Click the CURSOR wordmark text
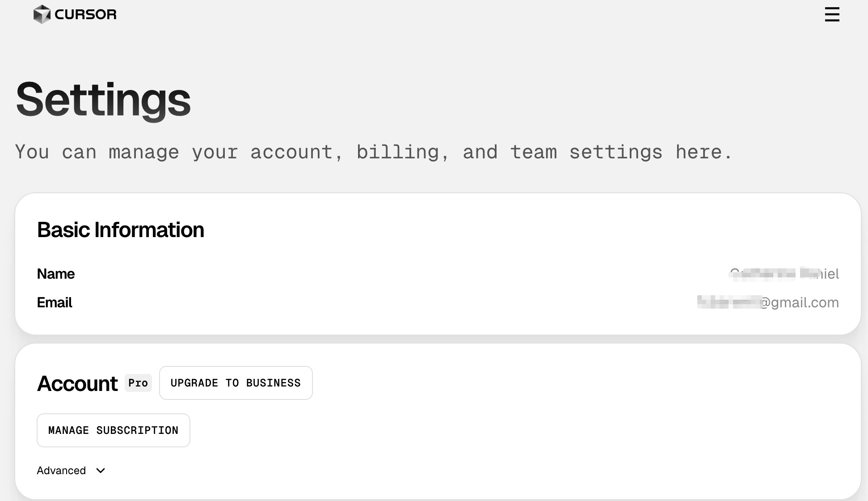This screenshot has height=501, width=868. tap(85, 14)
